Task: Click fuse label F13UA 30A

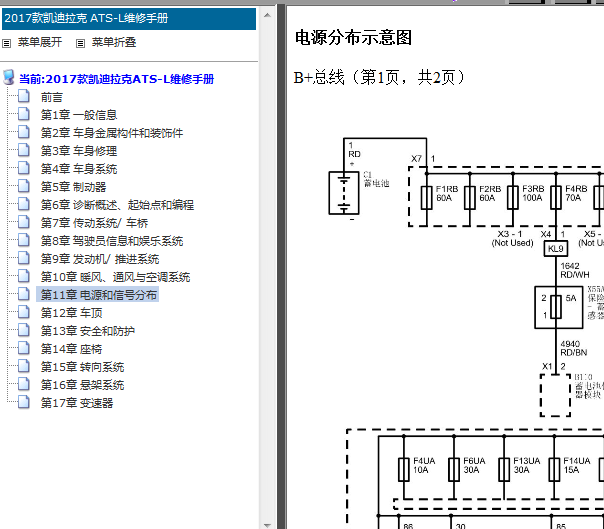Action: tap(527, 465)
